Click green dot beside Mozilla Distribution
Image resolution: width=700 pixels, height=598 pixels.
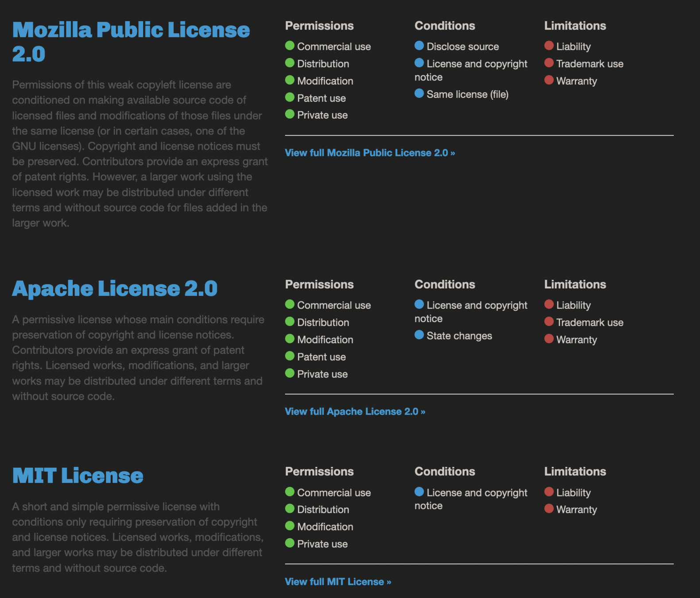(x=290, y=63)
